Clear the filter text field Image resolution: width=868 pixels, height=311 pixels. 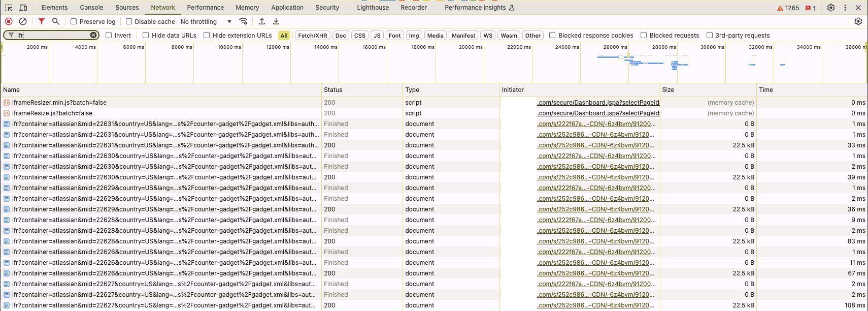pos(93,35)
